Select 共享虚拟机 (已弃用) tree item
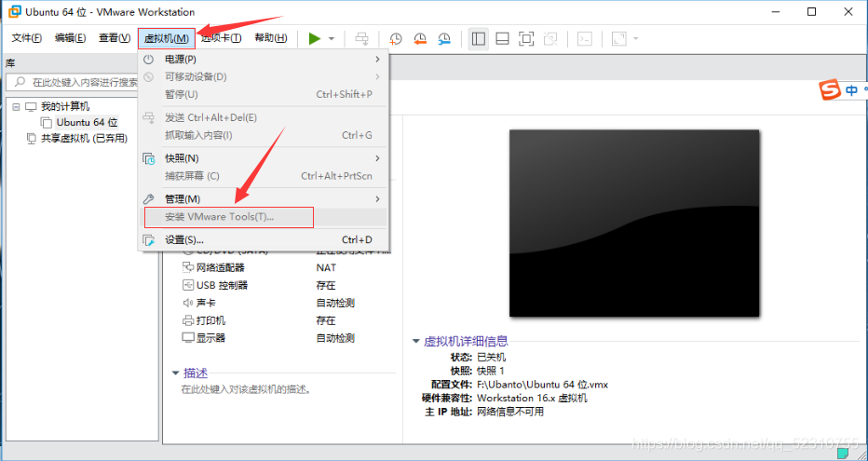 [x=84, y=139]
